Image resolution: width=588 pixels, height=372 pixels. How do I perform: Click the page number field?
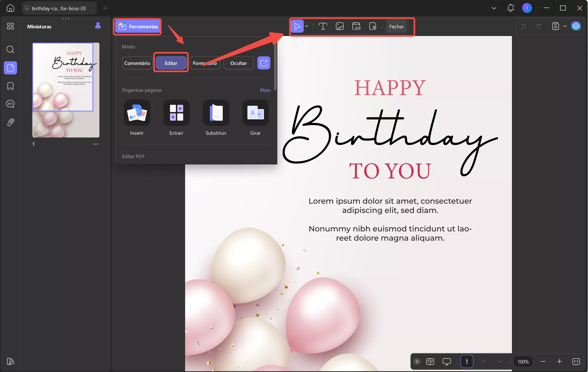pyautogui.click(x=467, y=362)
